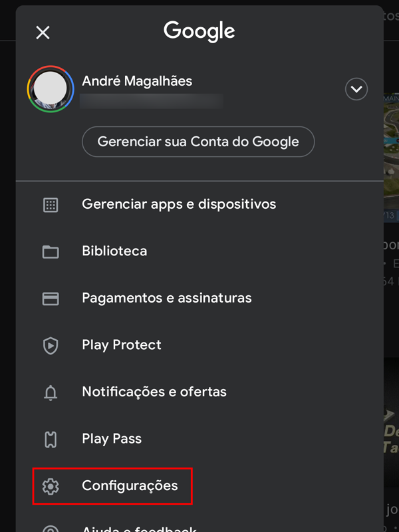
Task: Click the Ajuda e feedback help icon
Action: pos(51,529)
